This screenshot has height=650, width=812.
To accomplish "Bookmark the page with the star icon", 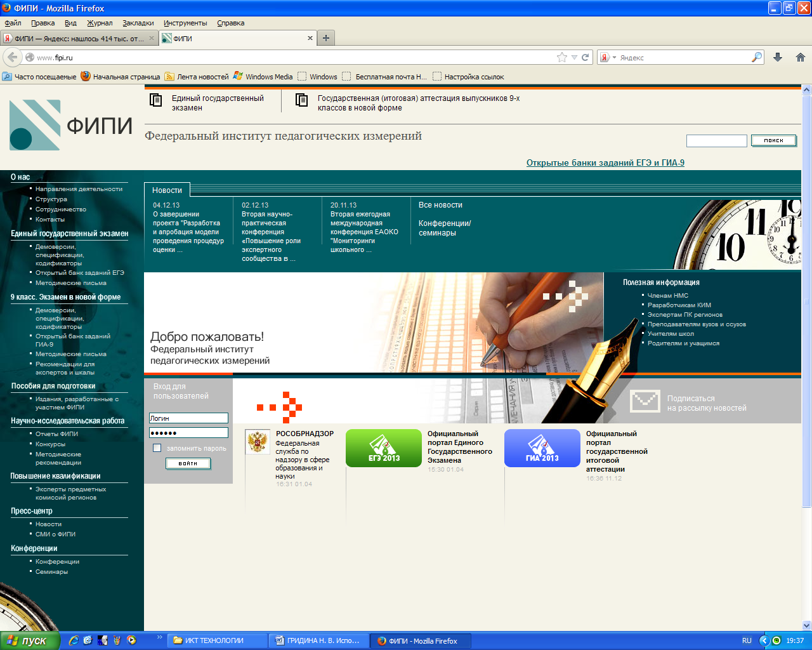I will [562, 57].
